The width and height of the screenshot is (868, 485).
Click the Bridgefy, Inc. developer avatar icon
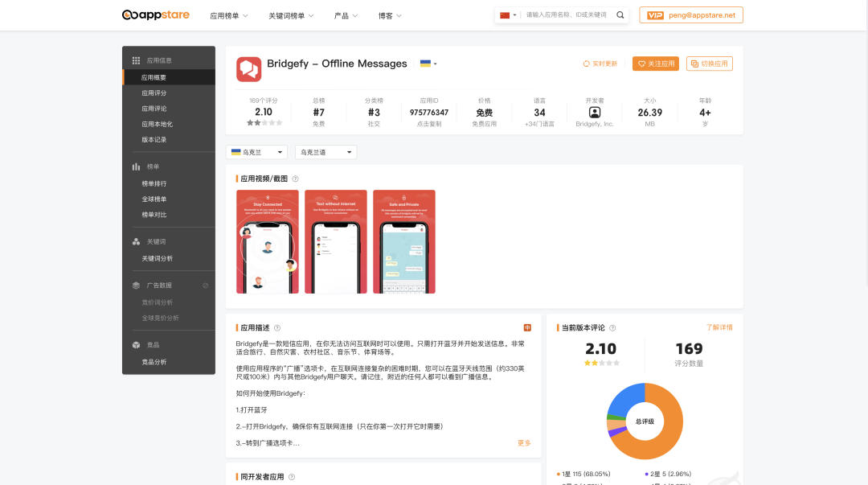[595, 113]
